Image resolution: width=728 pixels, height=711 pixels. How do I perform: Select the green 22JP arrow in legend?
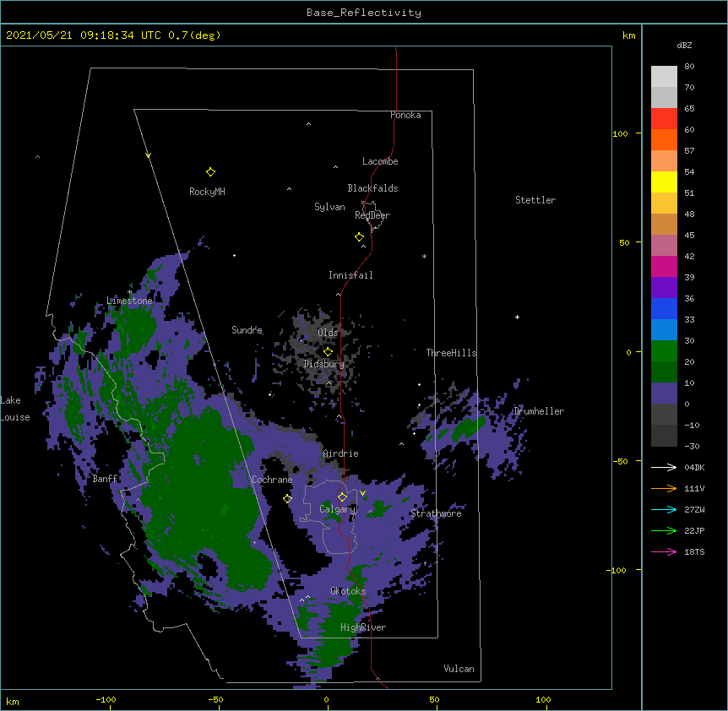tap(664, 530)
